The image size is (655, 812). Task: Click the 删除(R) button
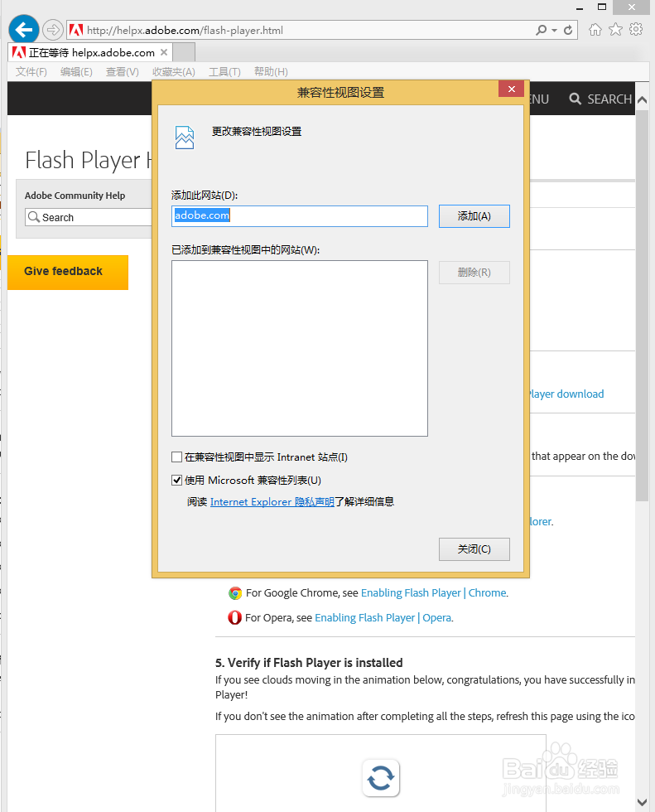[474, 273]
